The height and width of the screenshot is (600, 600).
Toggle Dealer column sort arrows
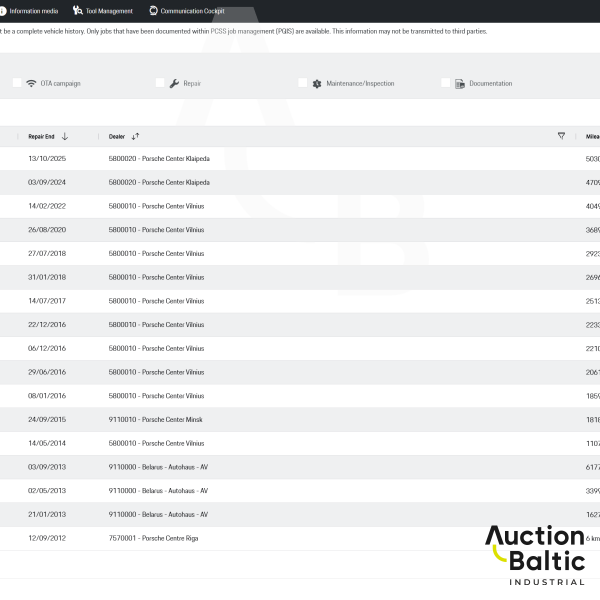click(135, 136)
